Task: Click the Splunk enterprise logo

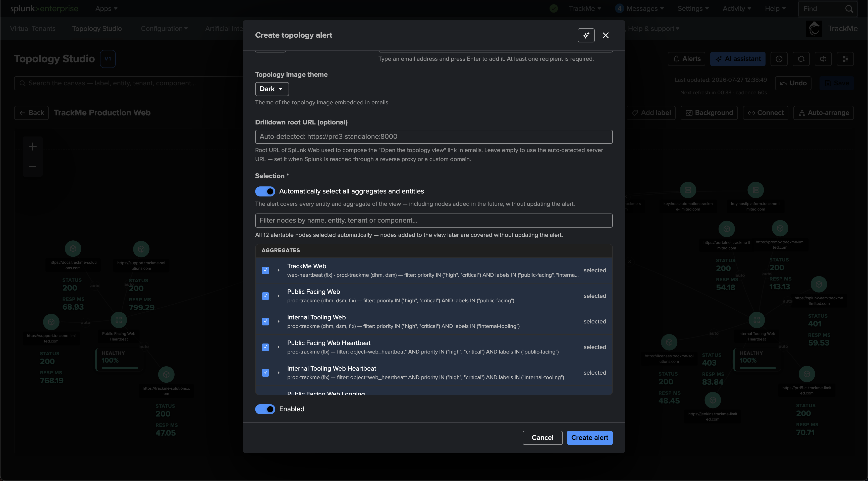Action: [x=44, y=9]
